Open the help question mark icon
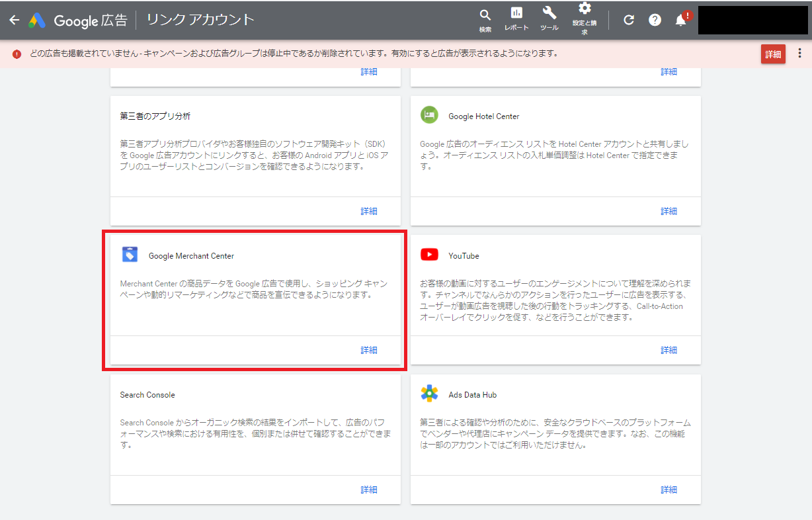Viewport: 812px width, 520px height. click(655, 20)
